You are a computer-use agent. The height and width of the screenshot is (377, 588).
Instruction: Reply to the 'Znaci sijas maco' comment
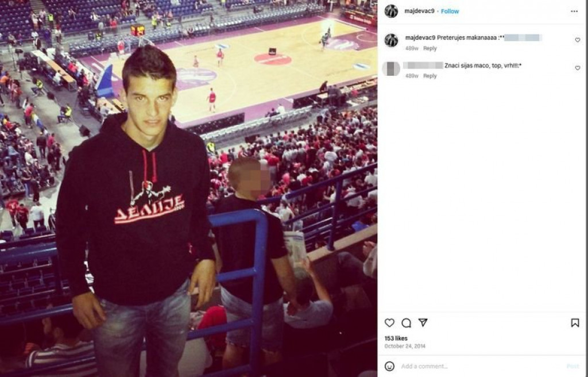[x=430, y=76]
